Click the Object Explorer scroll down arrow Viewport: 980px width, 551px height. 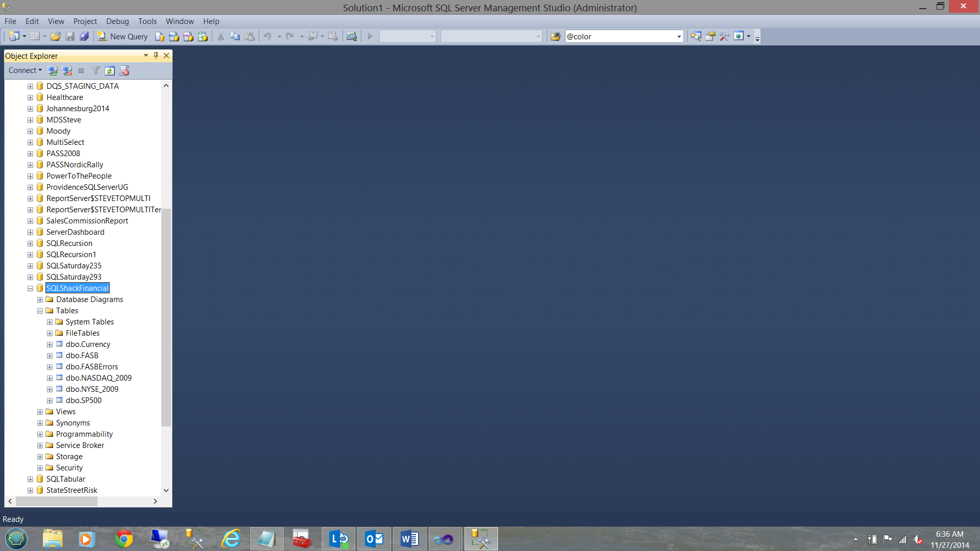point(166,490)
